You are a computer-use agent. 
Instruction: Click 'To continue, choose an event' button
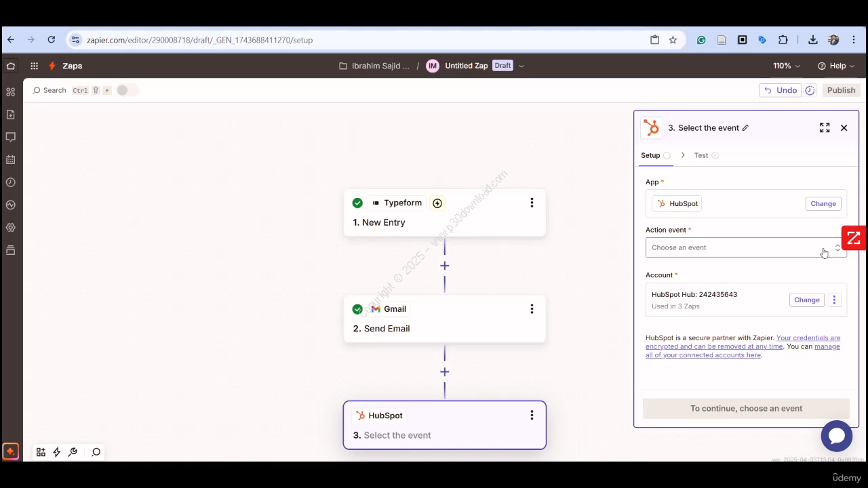coord(746,409)
